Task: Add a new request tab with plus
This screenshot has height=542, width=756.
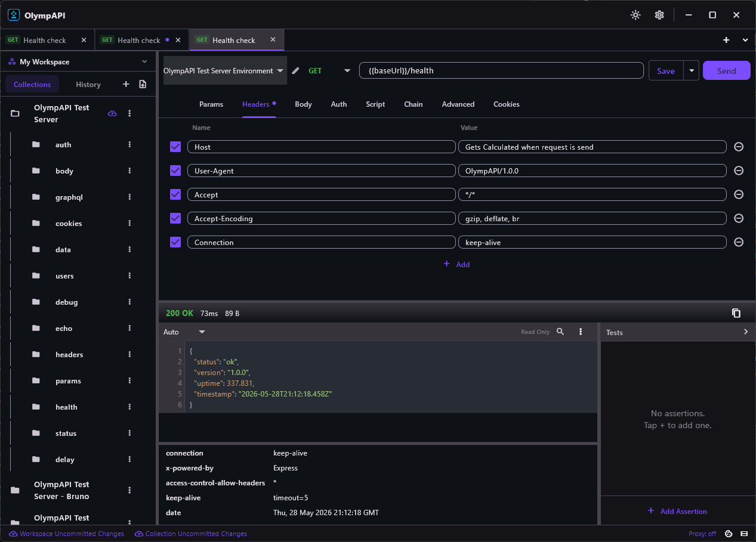Action: (726, 40)
